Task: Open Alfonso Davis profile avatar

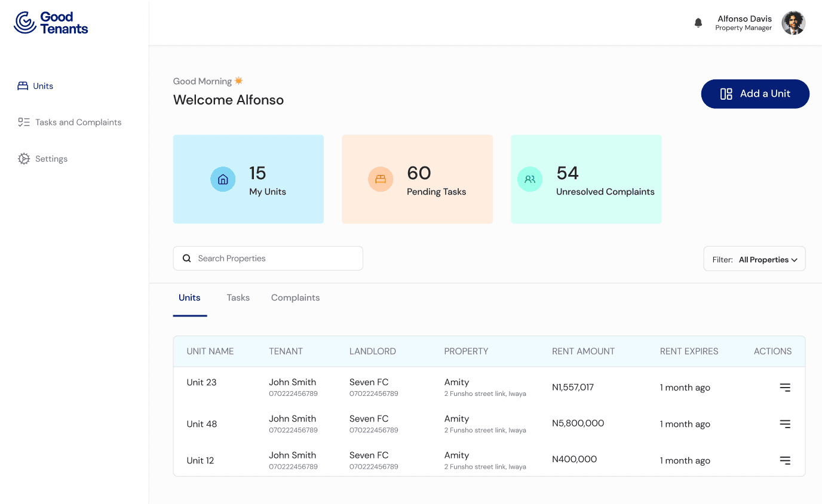Action: point(793,23)
